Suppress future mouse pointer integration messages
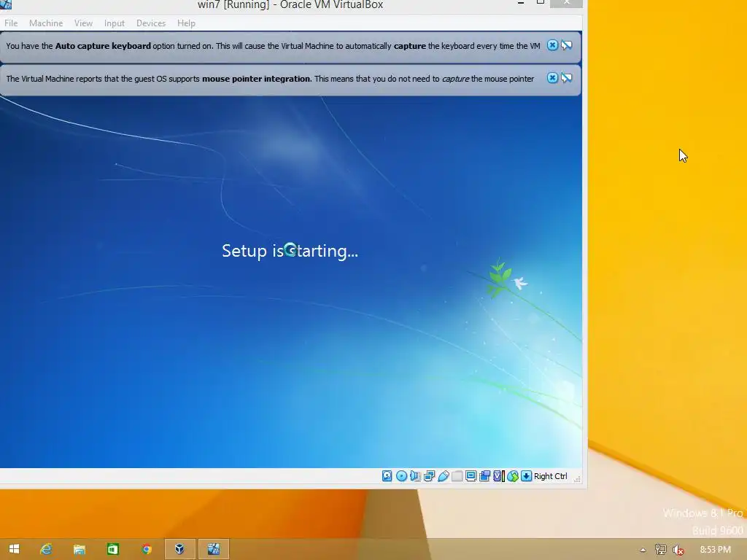Image resolution: width=747 pixels, height=560 pixels. [x=566, y=78]
